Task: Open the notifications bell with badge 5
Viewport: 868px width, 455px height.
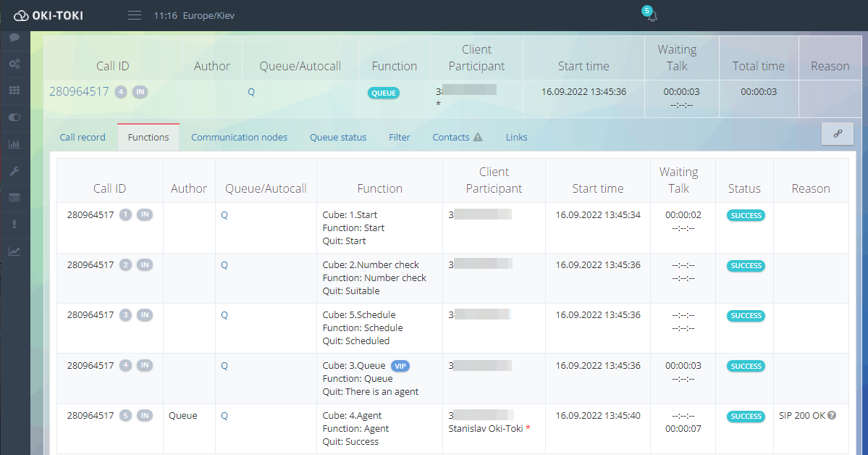Action: pyautogui.click(x=652, y=16)
